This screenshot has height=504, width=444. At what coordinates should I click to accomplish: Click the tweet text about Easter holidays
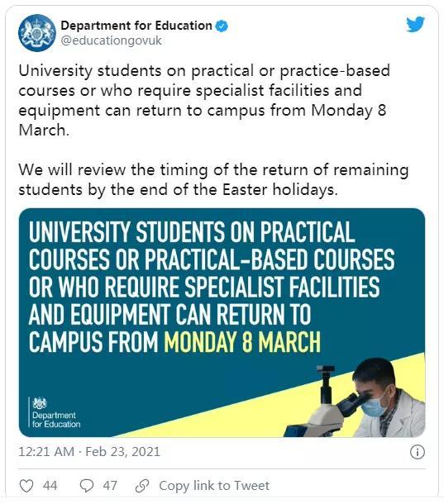pos(213,179)
